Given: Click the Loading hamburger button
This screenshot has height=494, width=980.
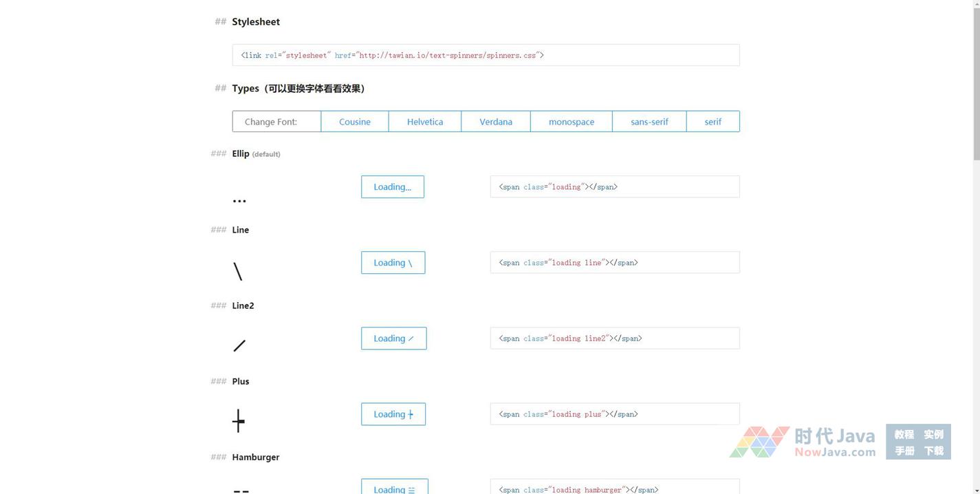Looking at the screenshot, I should coord(394,488).
